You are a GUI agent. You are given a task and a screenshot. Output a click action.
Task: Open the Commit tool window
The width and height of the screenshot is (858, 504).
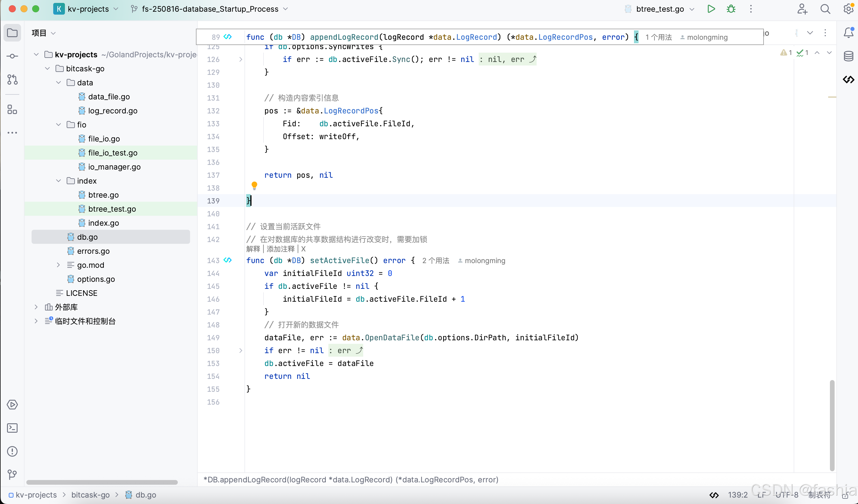12,56
